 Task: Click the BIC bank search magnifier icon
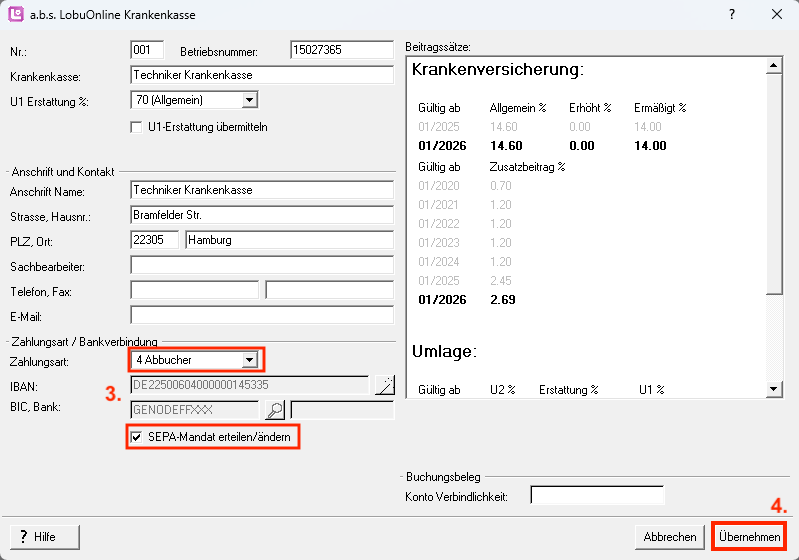tap(273, 410)
